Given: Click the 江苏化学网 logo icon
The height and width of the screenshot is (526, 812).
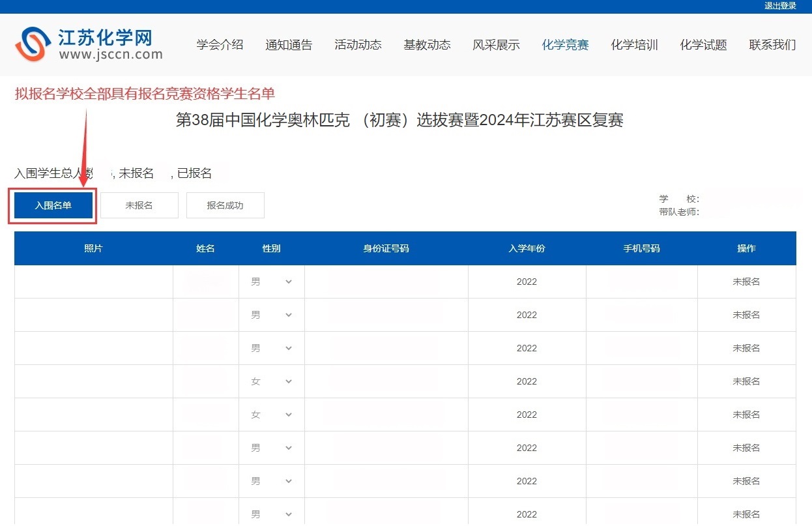Looking at the screenshot, I should (x=35, y=44).
